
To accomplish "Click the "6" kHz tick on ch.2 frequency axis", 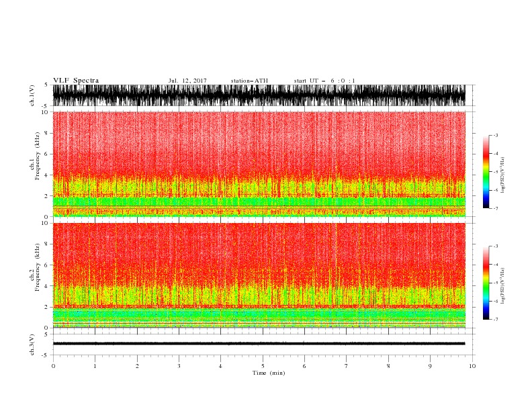I will [47, 265].
